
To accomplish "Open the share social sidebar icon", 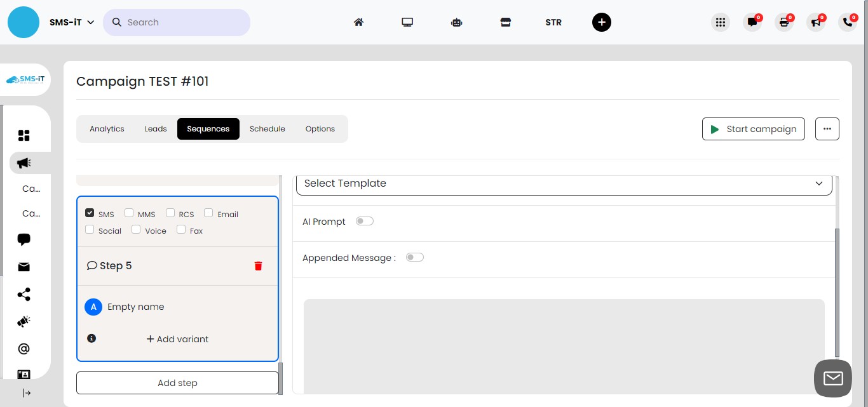I will point(24,295).
